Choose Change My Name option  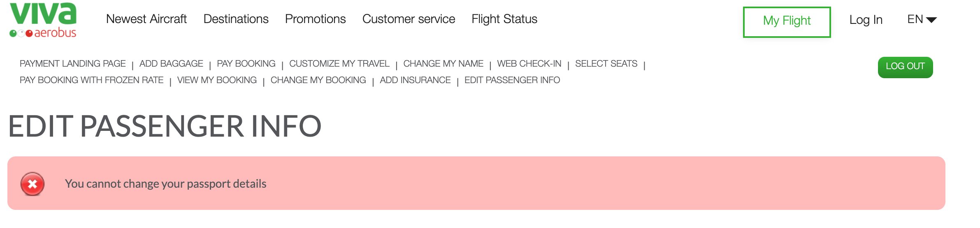[x=443, y=64]
